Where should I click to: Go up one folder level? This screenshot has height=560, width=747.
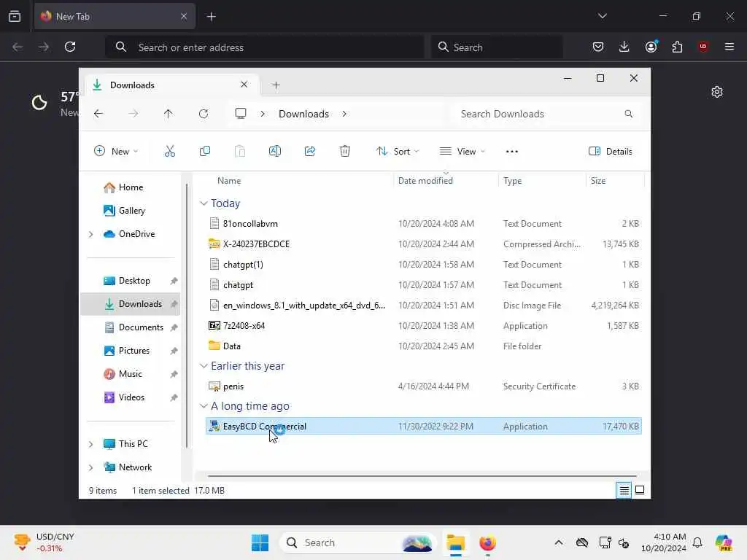(169, 114)
